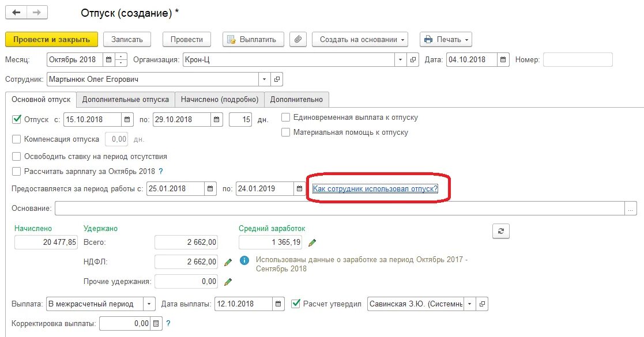Open the Печать dropdown menu

click(x=446, y=39)
